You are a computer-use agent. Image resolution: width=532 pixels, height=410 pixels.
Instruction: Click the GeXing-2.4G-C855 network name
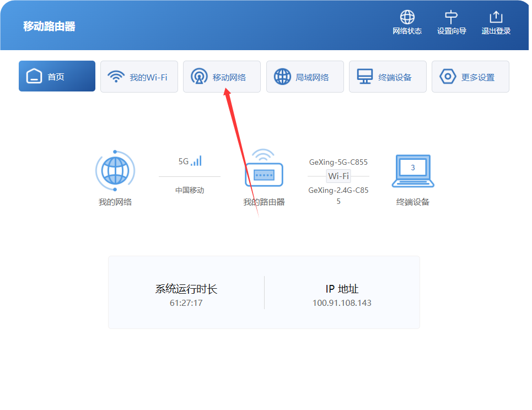[x=338, y=196]
